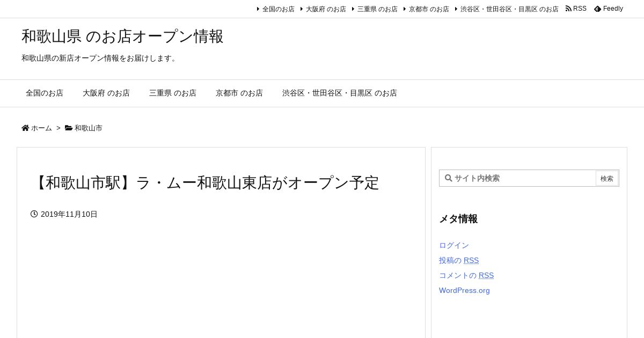644x338 pixels.
Task: Open 三重県 のお店 in top utility bar
Action: tap(377, 9)
